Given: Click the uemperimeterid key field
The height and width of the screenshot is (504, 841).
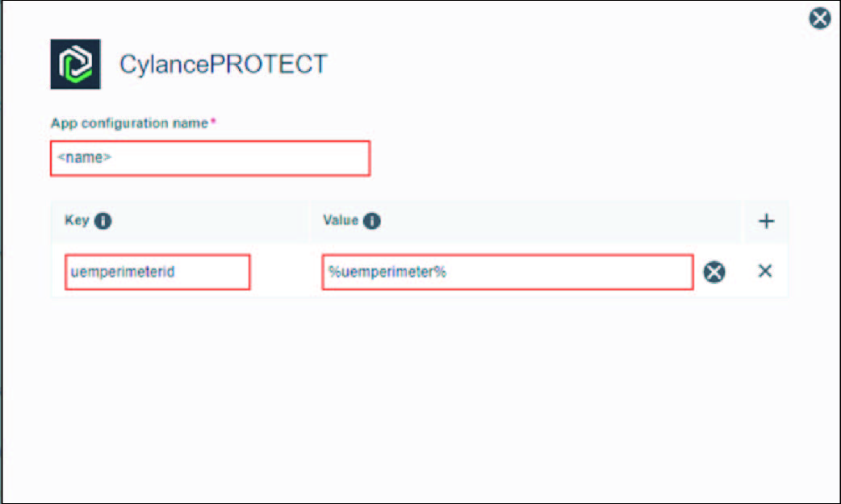Looking at the screenshot, I should (157, 273).
